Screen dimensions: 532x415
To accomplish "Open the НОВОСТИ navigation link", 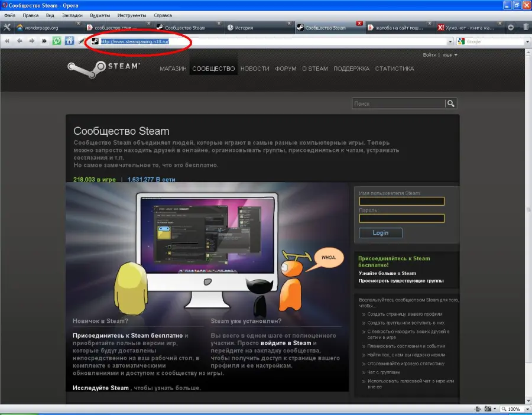I will tap(255, 69).
